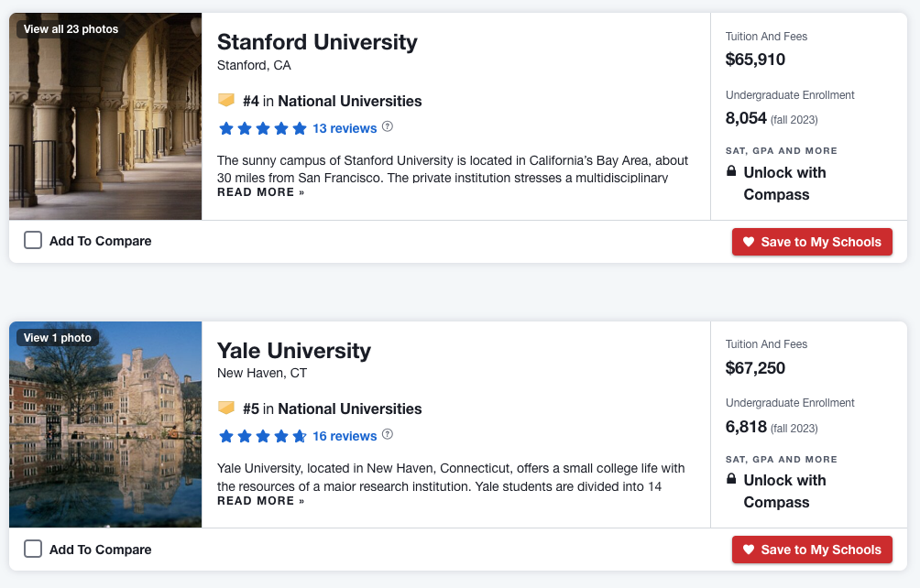Save Yale University to My Schools

pyautogui.click(x=812, y=550)
